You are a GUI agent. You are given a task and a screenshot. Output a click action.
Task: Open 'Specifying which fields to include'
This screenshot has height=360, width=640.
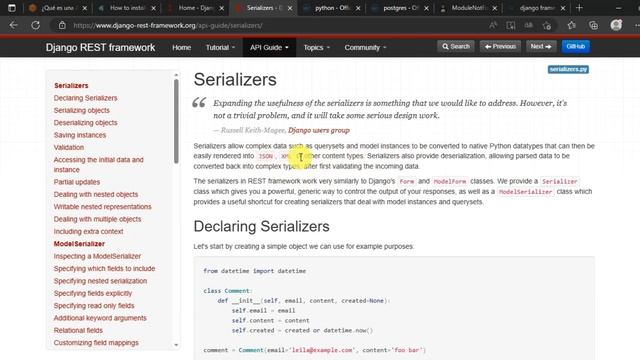(x=104, y=269)
